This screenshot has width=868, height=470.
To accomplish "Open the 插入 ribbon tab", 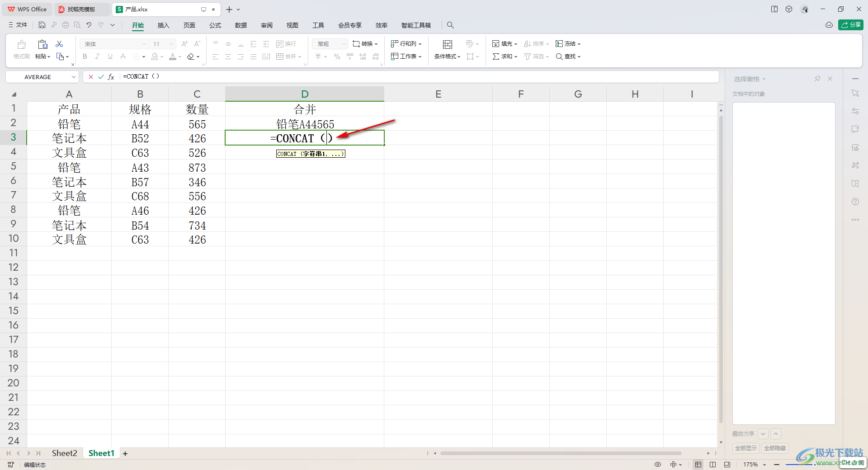I will coord(163,25).
